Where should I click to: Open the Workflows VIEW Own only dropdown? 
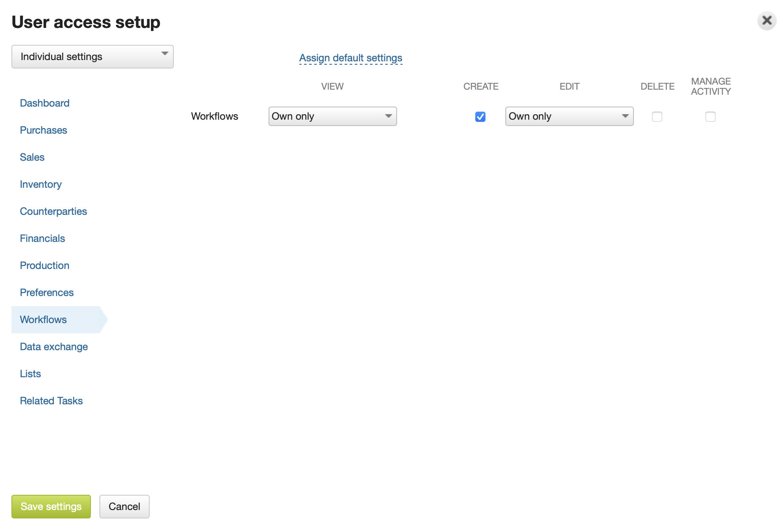[x=333, y=116]
